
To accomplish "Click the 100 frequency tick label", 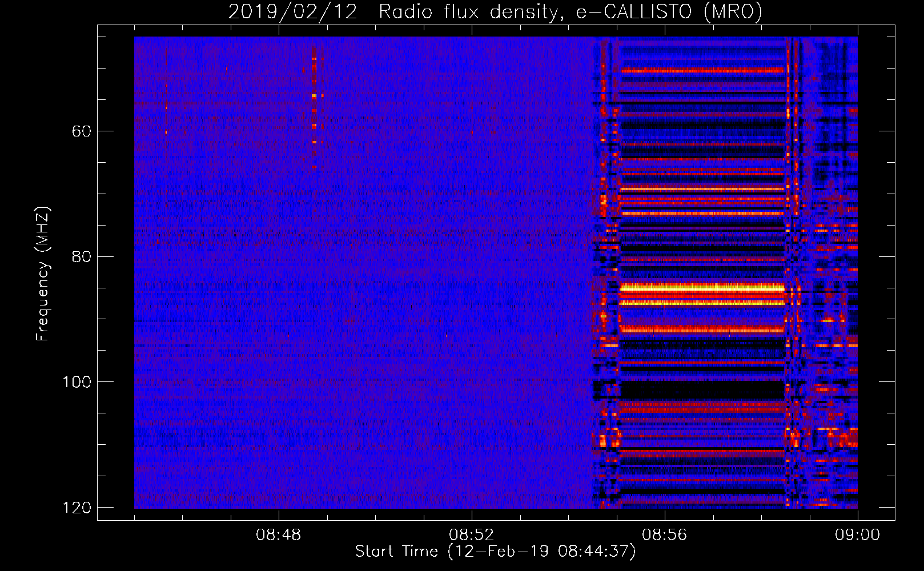I will (77, 382).
